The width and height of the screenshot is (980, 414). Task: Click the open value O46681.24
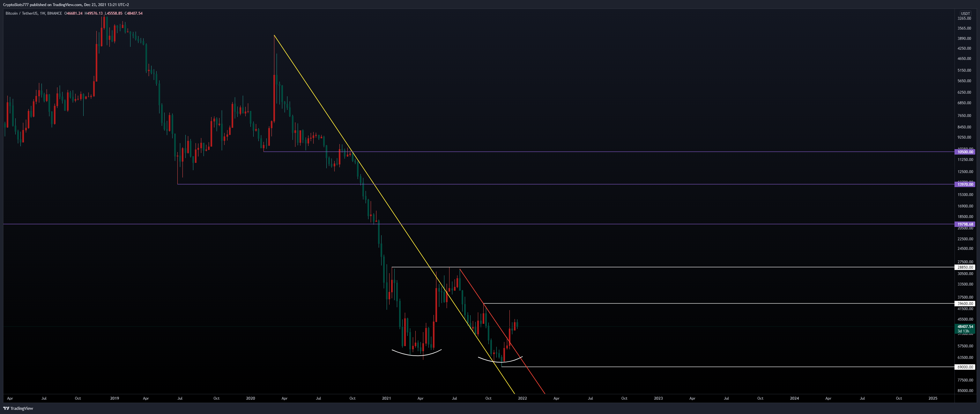click(x=73, y=13)
